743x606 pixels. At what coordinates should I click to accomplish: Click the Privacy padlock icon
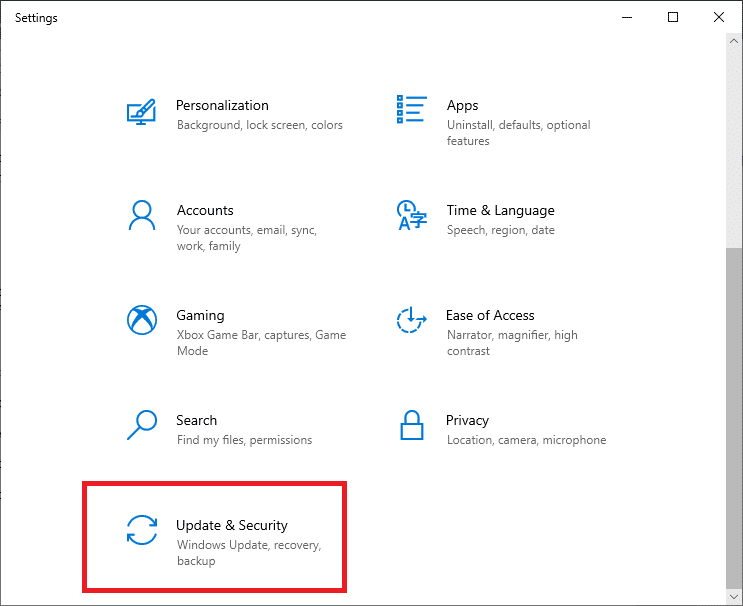coord(411,425)
